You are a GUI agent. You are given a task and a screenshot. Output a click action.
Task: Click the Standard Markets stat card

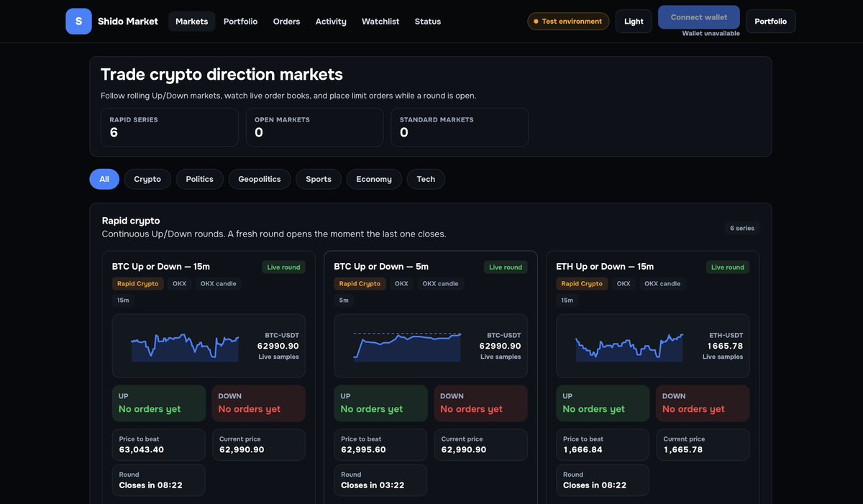coord(460,127)
